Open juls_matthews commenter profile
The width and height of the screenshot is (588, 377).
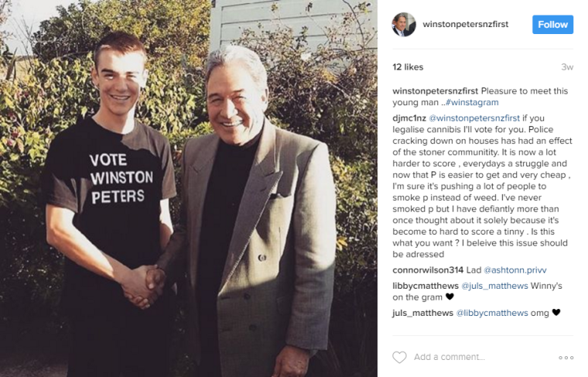tap(422, 313)
